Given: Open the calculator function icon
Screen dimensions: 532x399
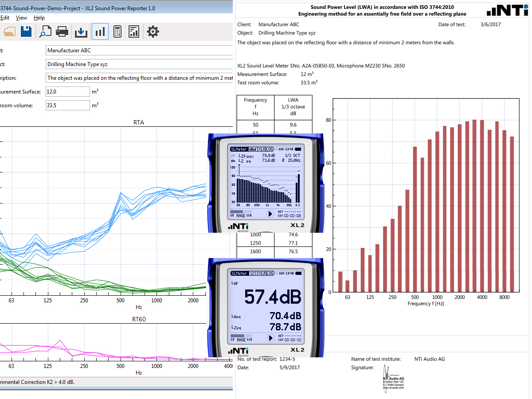Looking at the screenshot, I should (117, 31).
